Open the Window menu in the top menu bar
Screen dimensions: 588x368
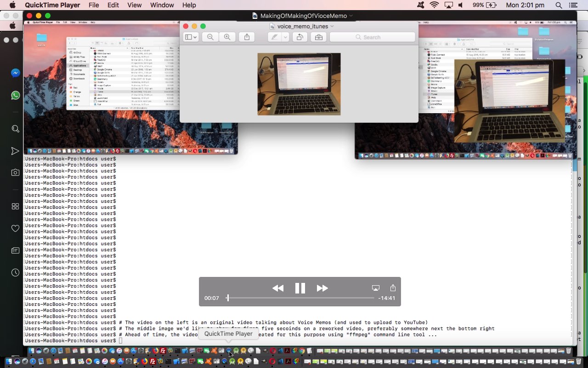tap(162, 5)
